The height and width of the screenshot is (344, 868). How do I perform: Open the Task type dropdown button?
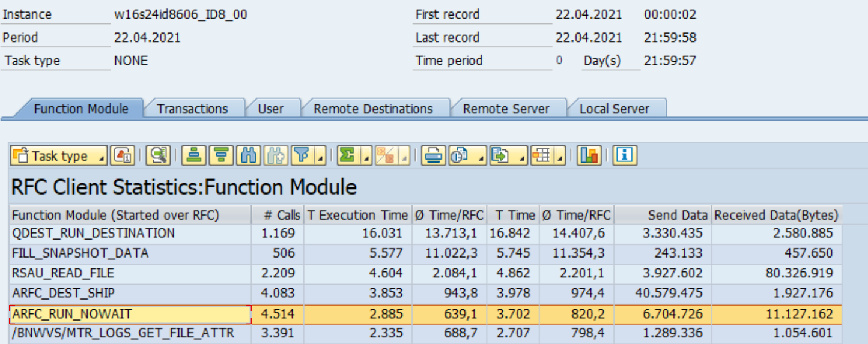tap(59, 156)
